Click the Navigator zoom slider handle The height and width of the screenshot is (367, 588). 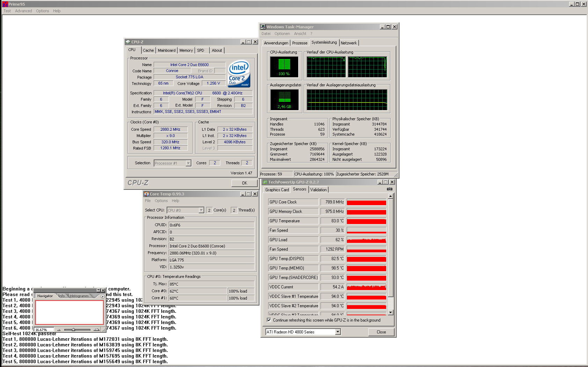click(73, 330)
